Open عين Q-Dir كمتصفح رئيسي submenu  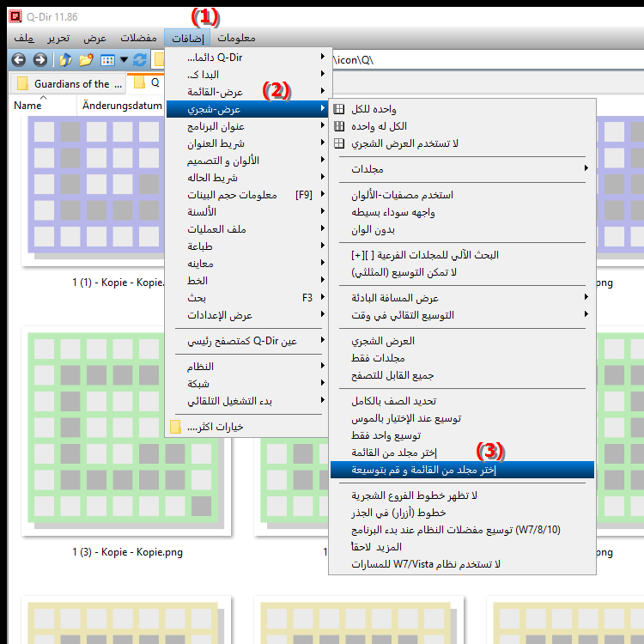(247, 341)
